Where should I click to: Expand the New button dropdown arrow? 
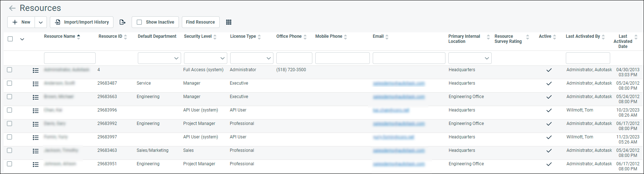point(41,22)
